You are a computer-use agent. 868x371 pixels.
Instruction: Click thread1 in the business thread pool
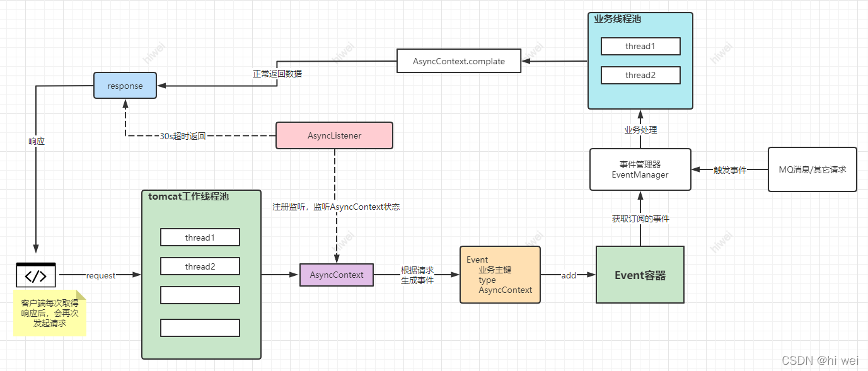(640, 46)
